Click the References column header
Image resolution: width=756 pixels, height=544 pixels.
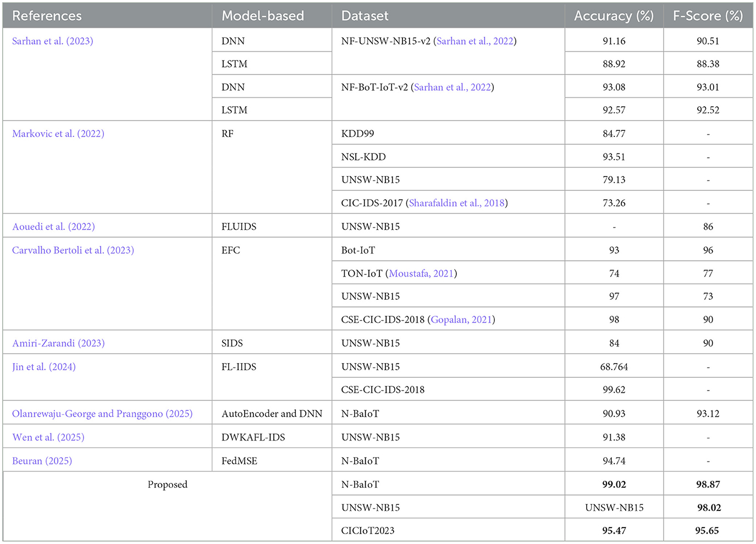pos(47,16)
